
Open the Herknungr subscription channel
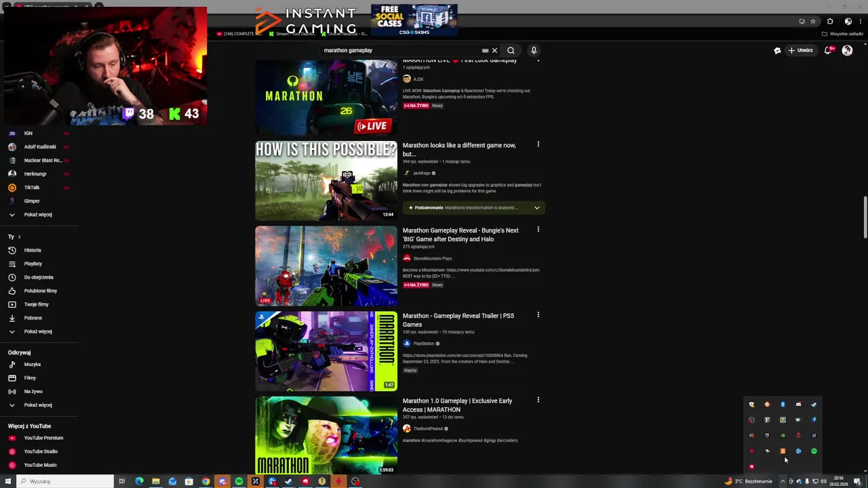35,174
